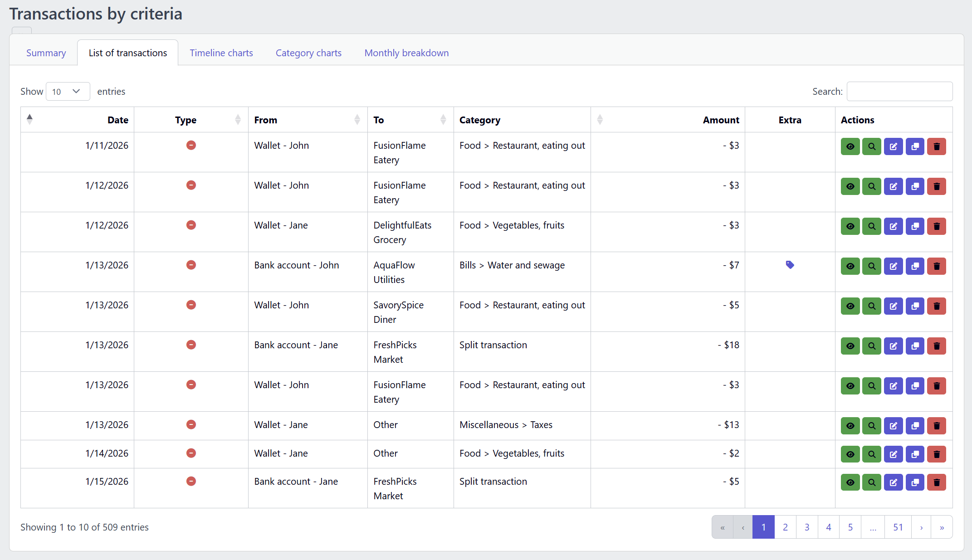This screenshot has width=972, height=560.
Task: Focus the Search input field
Action: click(899, 92)
